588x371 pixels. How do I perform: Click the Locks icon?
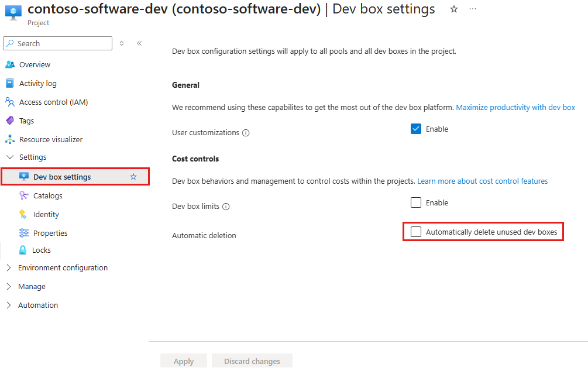(x=23, y=250)
